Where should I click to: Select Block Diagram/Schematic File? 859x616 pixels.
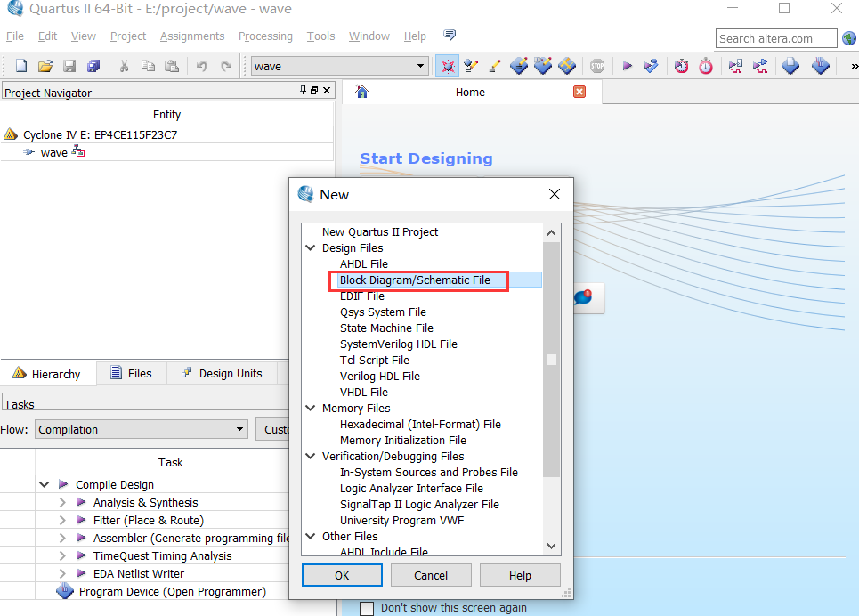[x=415, y=280]
